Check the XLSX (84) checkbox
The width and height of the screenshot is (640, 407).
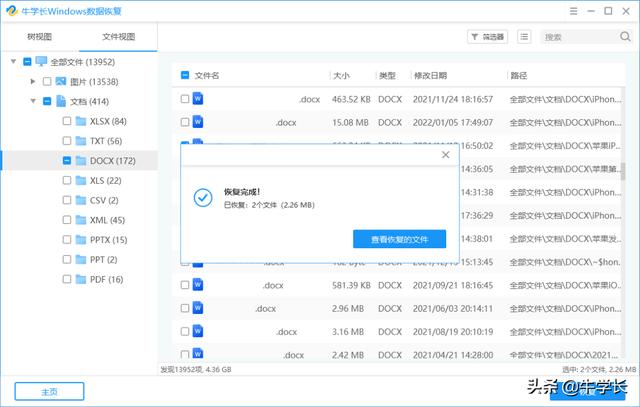67,121
